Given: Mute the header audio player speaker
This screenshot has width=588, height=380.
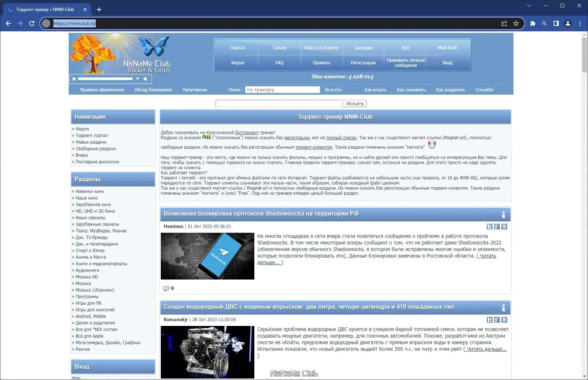Looking at the screenshot, I should (145, 79).
